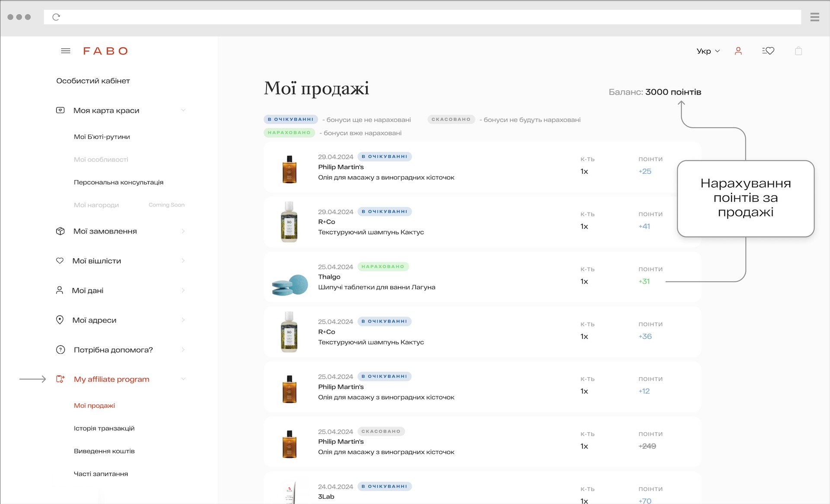Open Потрібна допомога? menu item
The image size is (830, 504).
113,350
